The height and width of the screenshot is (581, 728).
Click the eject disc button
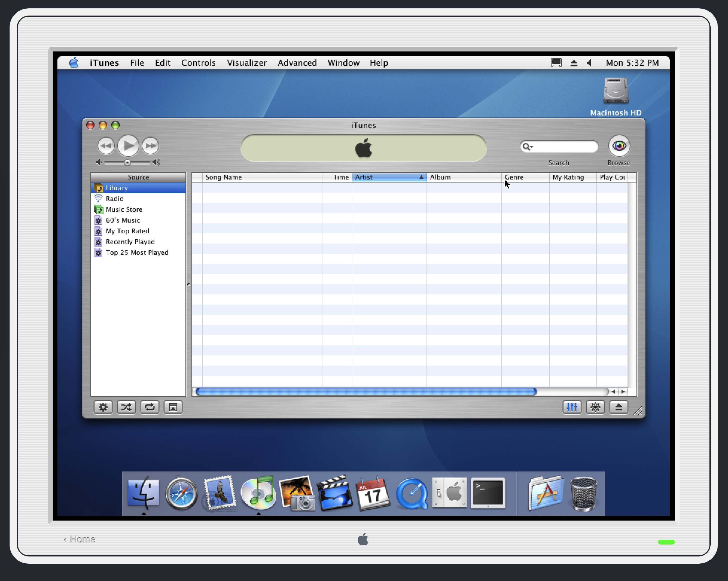tap(619, 407)
